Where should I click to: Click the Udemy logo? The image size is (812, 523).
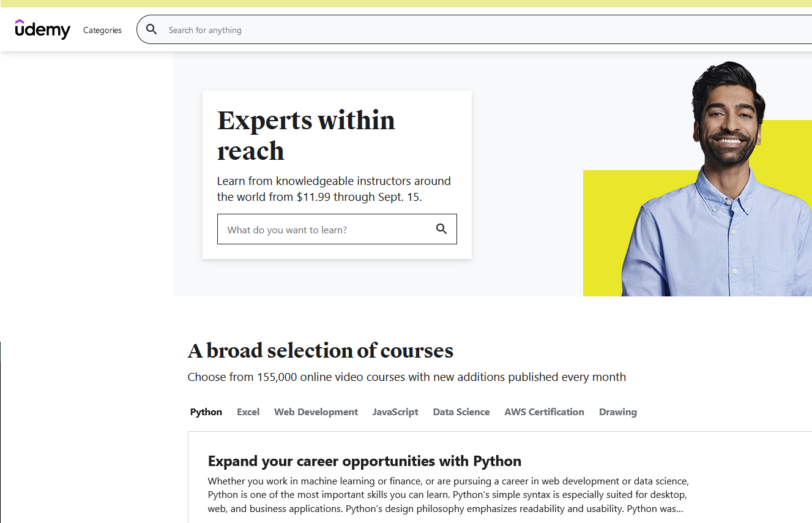[43, 29]
